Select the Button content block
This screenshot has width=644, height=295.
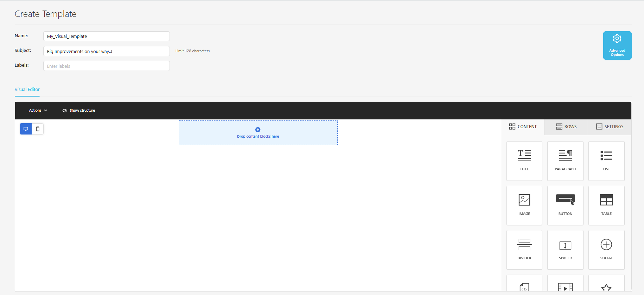click(x=565, y=205)
